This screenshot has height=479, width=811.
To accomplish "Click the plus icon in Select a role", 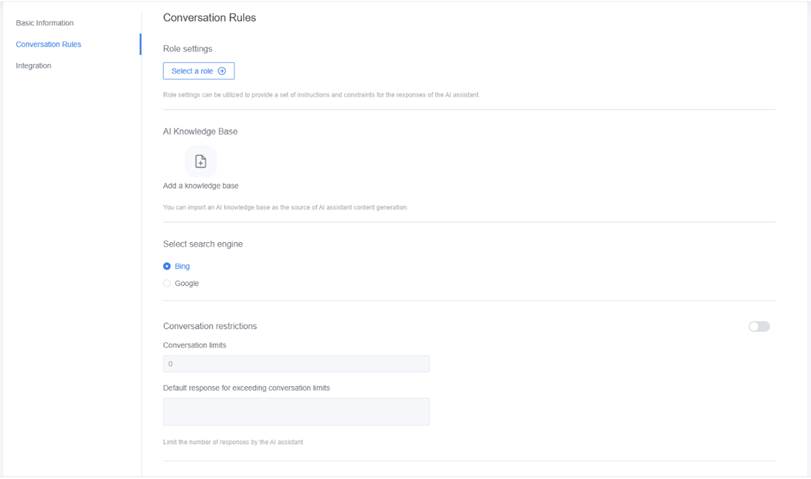I will (x=221, y=71).
